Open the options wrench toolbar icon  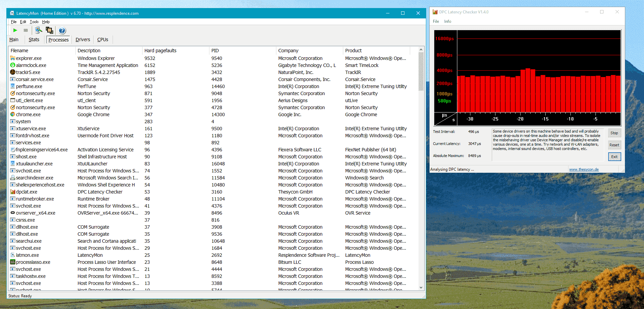click(38, 30)
